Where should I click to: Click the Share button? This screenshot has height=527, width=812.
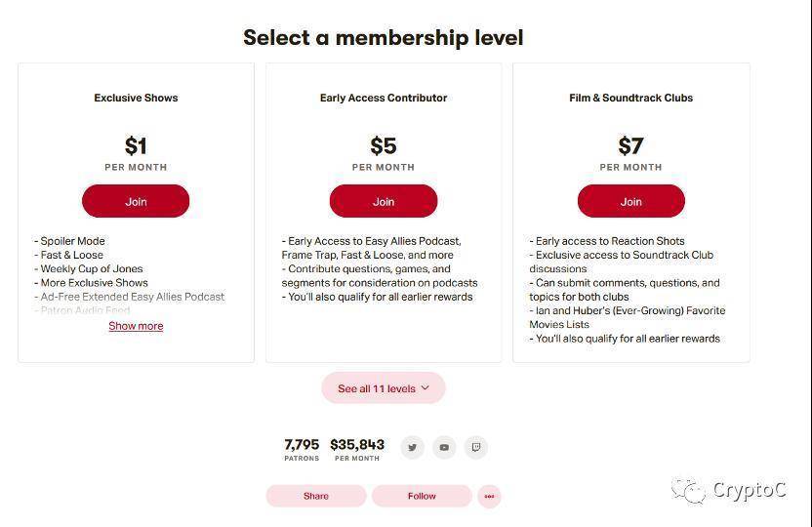point(316,496)
